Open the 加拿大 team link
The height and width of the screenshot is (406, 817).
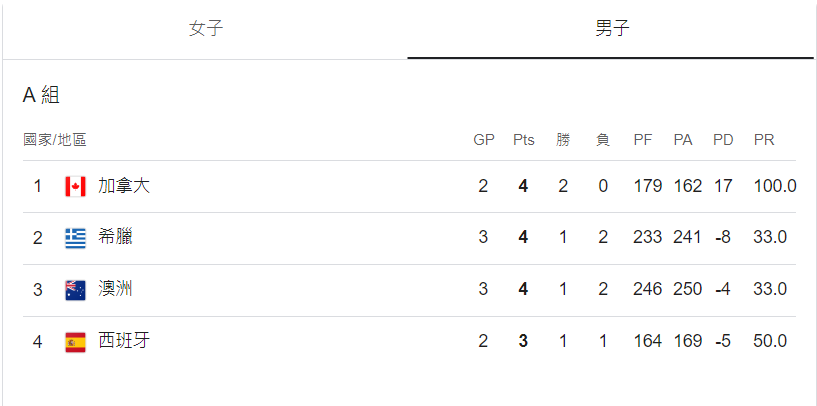(124, 186)
